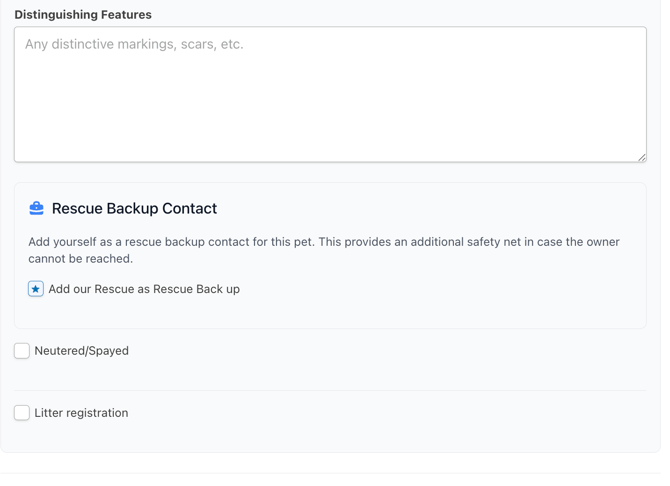Grab the textarea resize handle corner
Viewport: 670px width, 486px height.
tap(641, 156)
